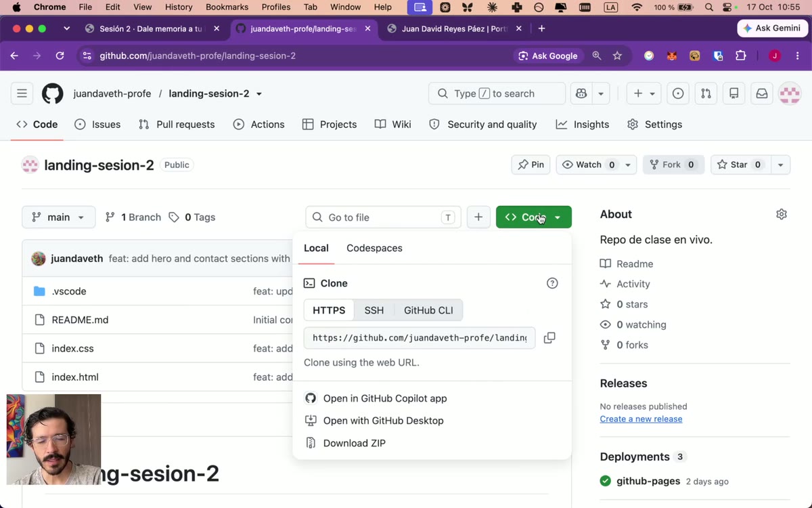Open the README.md file
812x508 pixels.
pos(80,320)
